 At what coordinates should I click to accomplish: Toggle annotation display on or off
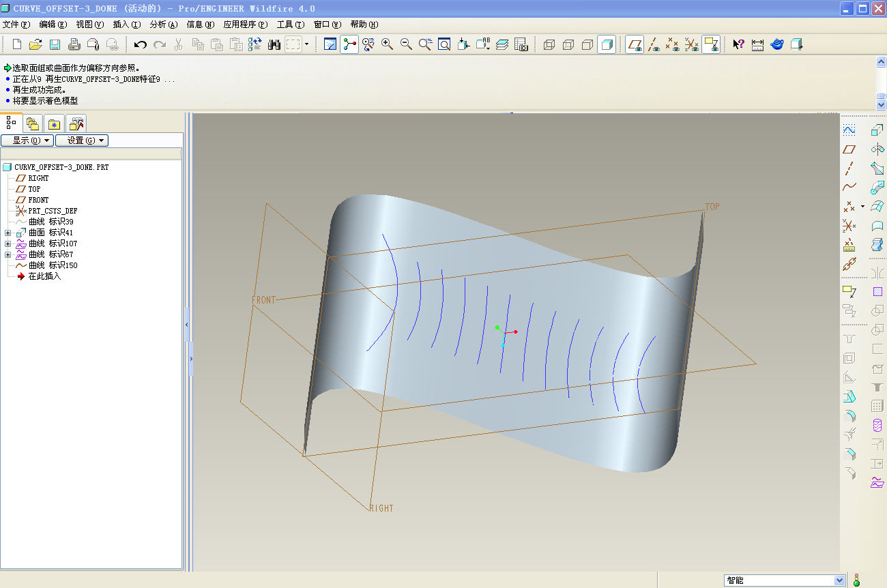(711, 44)
